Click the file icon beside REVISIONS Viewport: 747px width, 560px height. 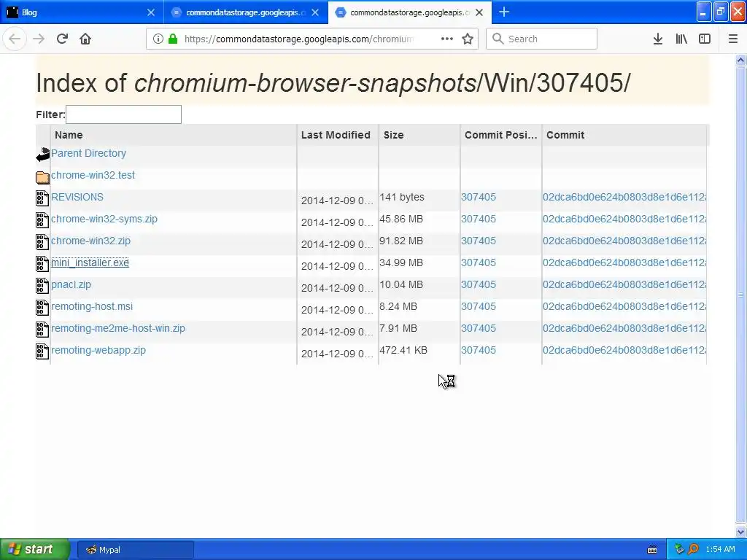pos(42,198)
